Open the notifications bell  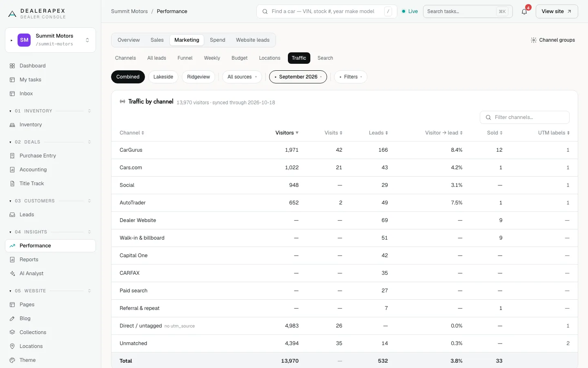click(524, 11)
